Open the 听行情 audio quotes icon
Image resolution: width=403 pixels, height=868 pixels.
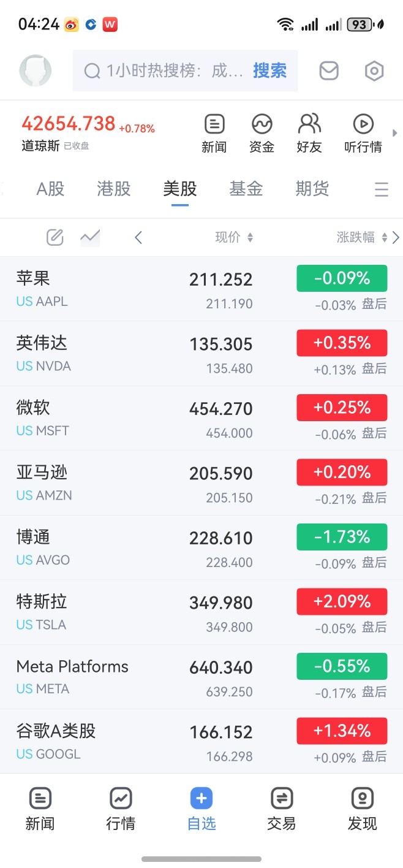(x=363, y=133)
